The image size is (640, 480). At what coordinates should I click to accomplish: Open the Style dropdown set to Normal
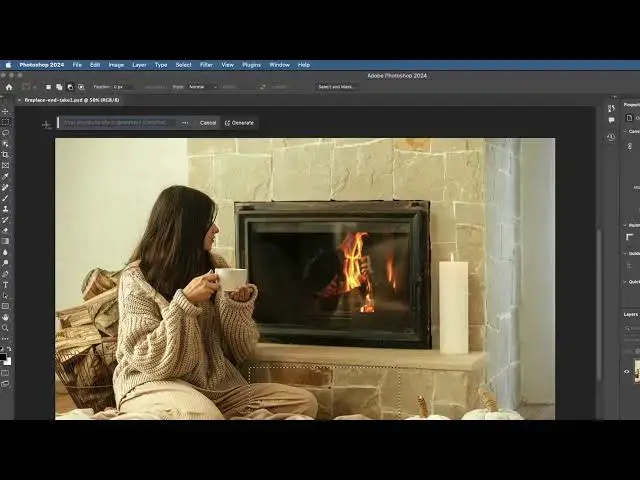[202, 87]
